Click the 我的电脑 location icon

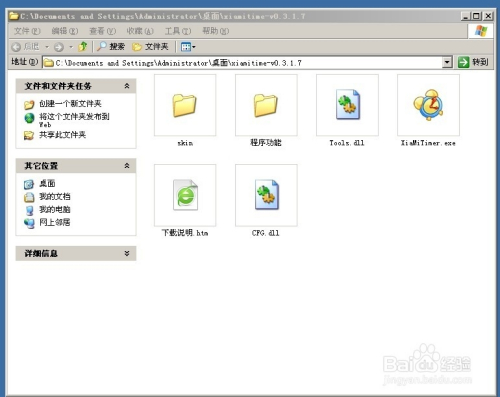coord(29,210)
